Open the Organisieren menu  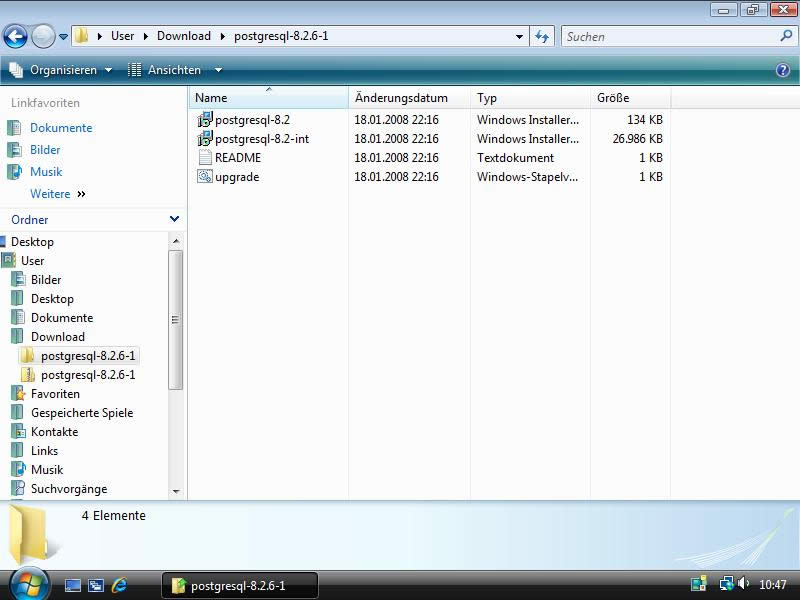tap(61, 70)
